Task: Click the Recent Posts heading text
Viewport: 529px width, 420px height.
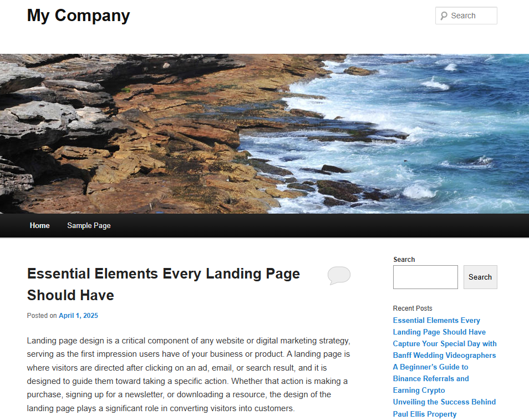Action: tap(412, 308)
